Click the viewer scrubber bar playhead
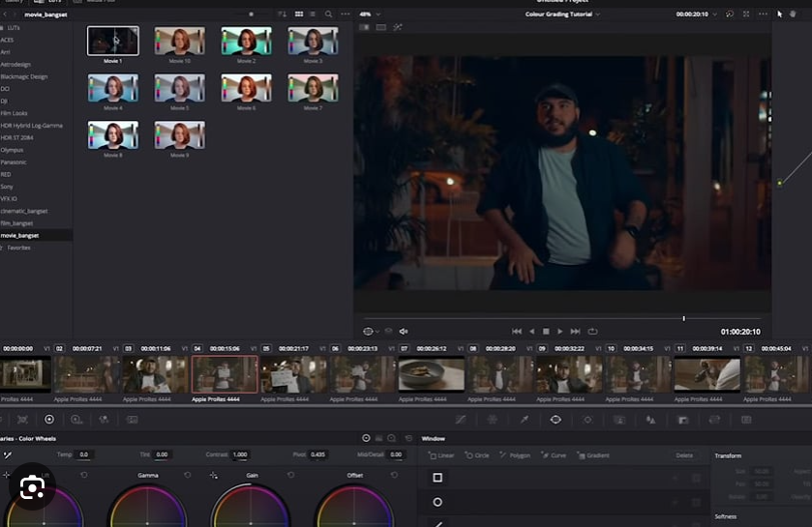The height and width of the screenshot is (527, 812). click(x=683, y=318)
